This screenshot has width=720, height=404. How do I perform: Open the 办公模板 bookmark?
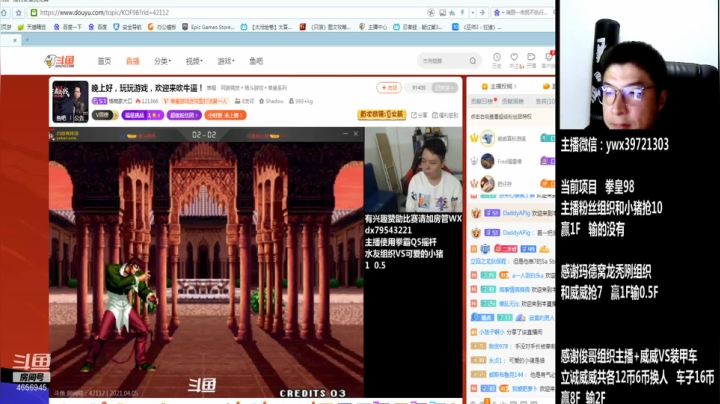pyautogui.click(x=162, y=27)
